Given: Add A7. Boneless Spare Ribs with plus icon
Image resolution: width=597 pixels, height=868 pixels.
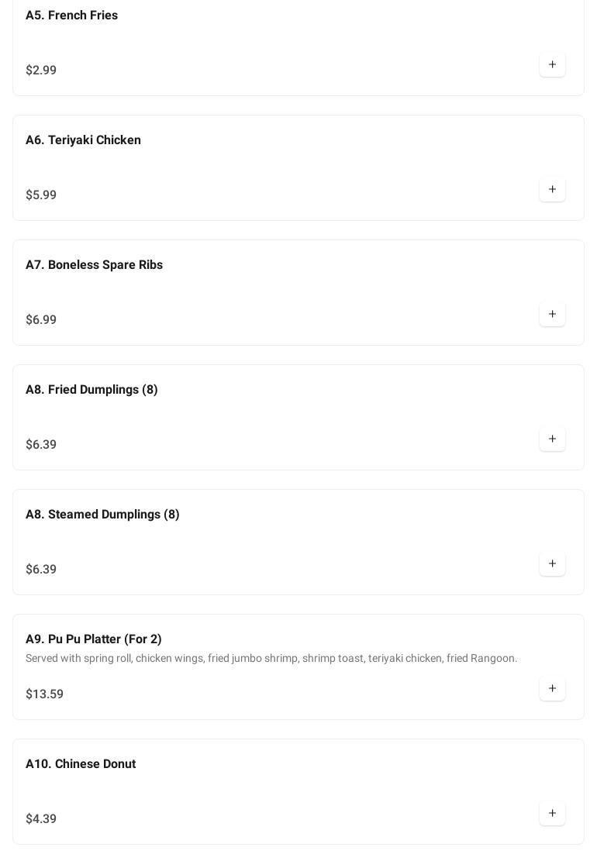Looking at the screenshot, I should (552, 315).
